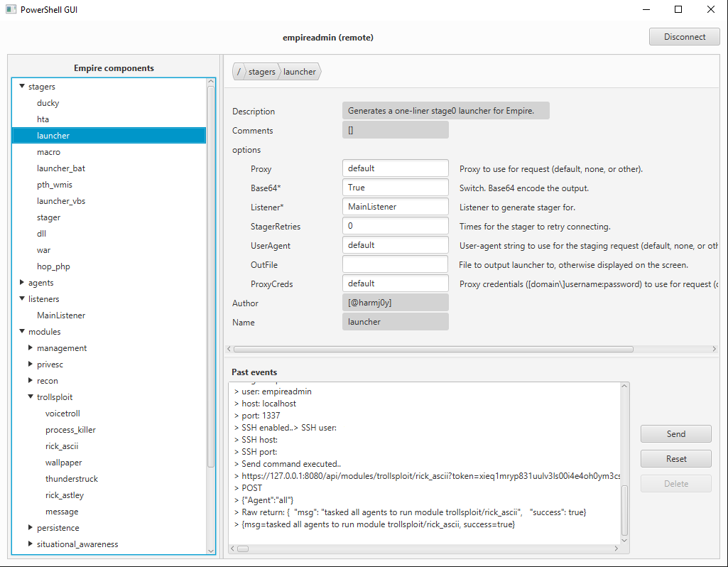Image resolution: width=728 pixels, height=567 pixels.
Task: Expand the situational_awareness module group
Action: [30, 544]
